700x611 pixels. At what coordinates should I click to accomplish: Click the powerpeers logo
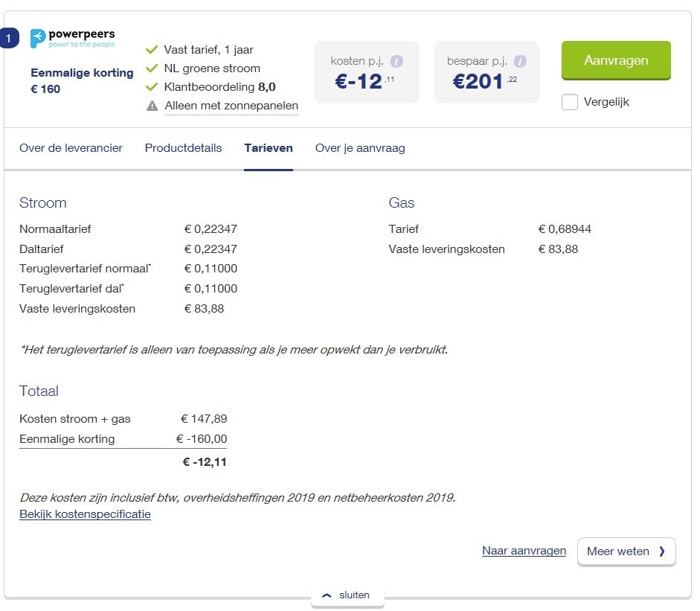click(x=72, y=39)
